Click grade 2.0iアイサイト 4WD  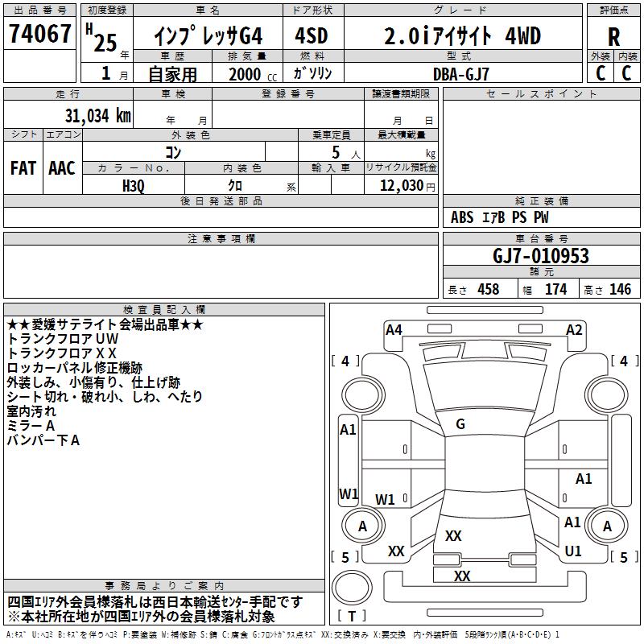click(x=462, y=35)
